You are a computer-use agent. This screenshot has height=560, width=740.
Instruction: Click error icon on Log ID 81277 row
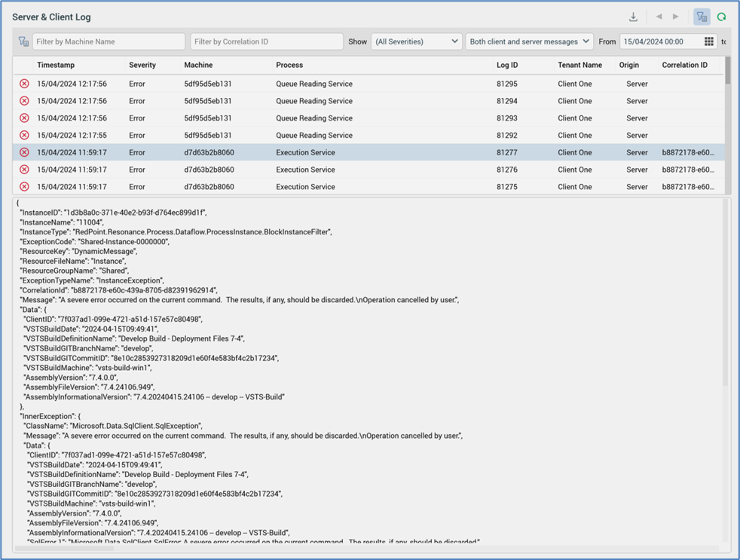(24, 152)
